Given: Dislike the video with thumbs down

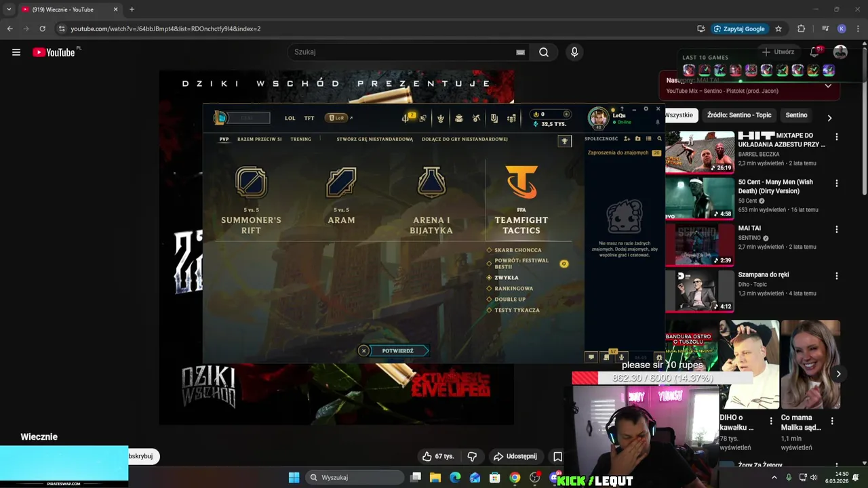Looking at the screenshot, I should click(472, 457).
